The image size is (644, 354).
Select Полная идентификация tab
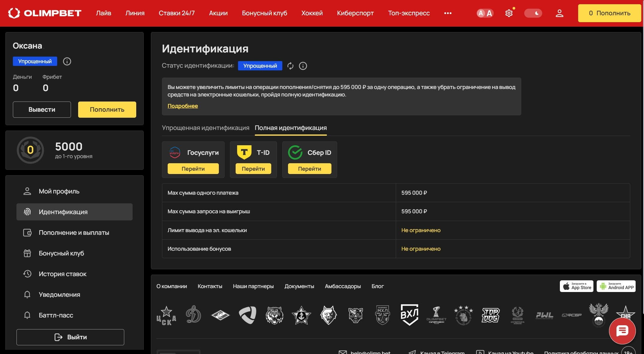[291, 128]
